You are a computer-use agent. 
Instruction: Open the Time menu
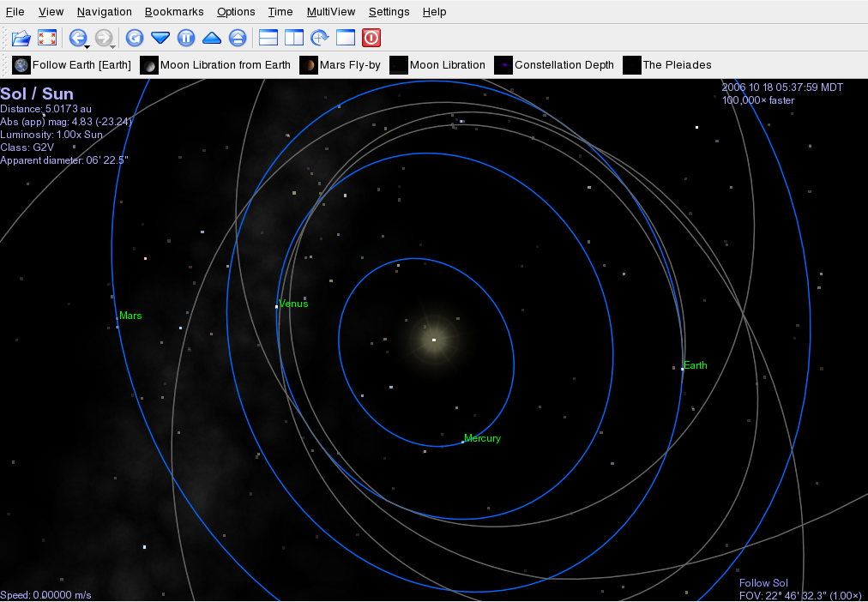tap(280, 12)
